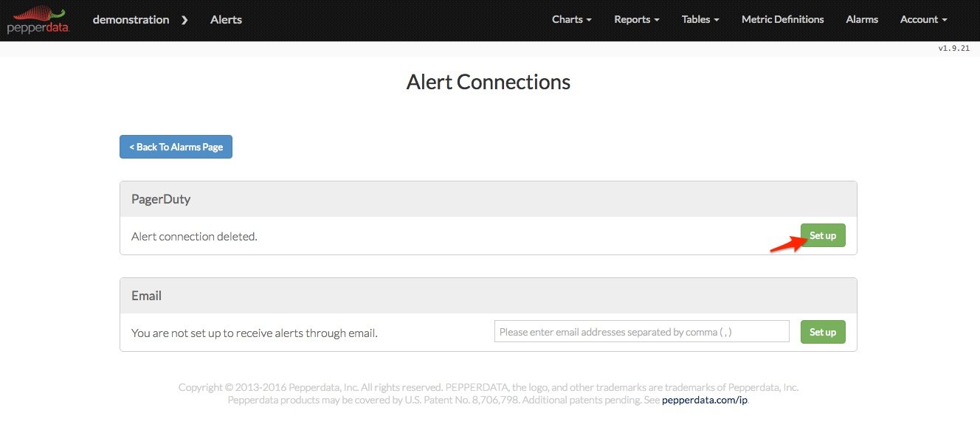Screen dimensions: 980x444
Task: Open the Account dropdown menu
Action: point(923,20)
